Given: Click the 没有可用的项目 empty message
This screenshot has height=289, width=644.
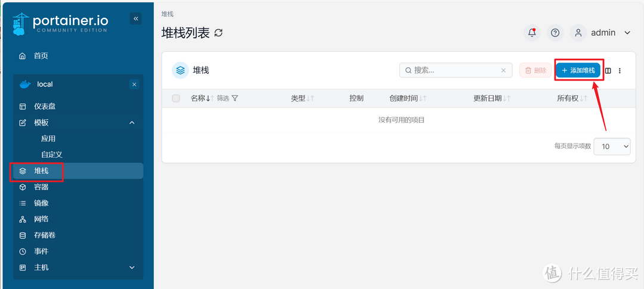Looking at the screenshot, I should click(401, 120).
